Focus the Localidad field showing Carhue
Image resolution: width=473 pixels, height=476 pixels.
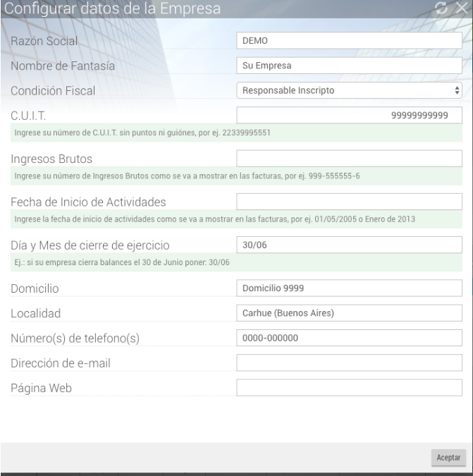pos(349,312)
